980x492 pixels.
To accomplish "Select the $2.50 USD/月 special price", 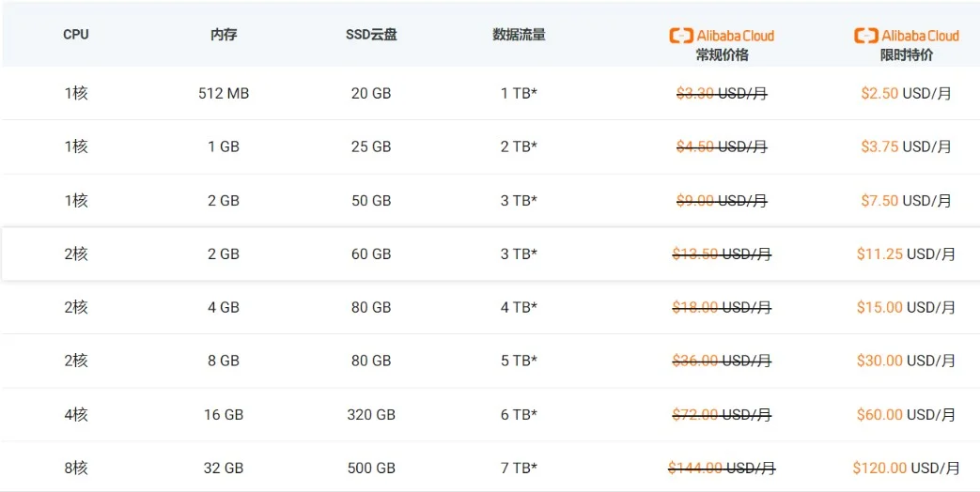I will (906, 94).
